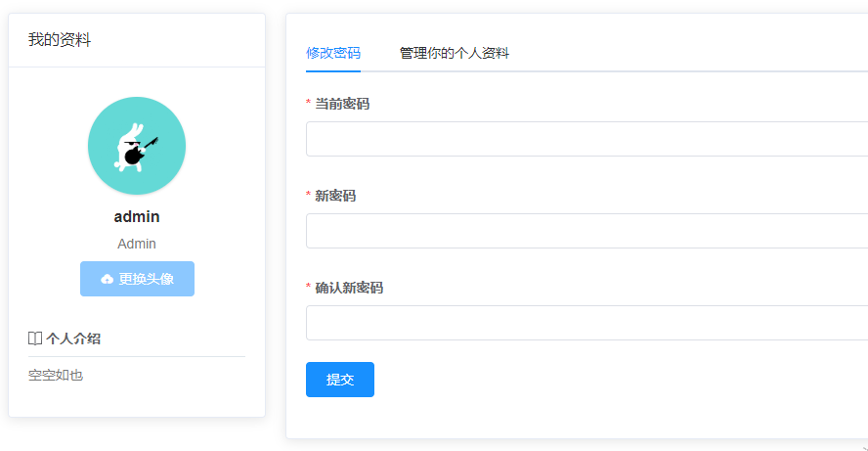This screenshot has height=451, width=868.
Task: Click the cloud upload icon on avatar button
Action: pos(108,279)
